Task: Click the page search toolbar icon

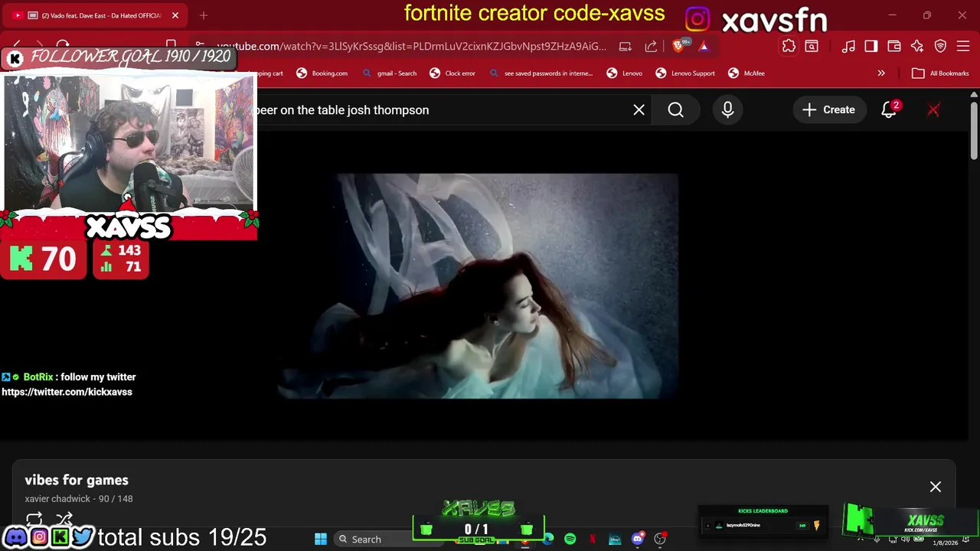Action: pos(812,47)
